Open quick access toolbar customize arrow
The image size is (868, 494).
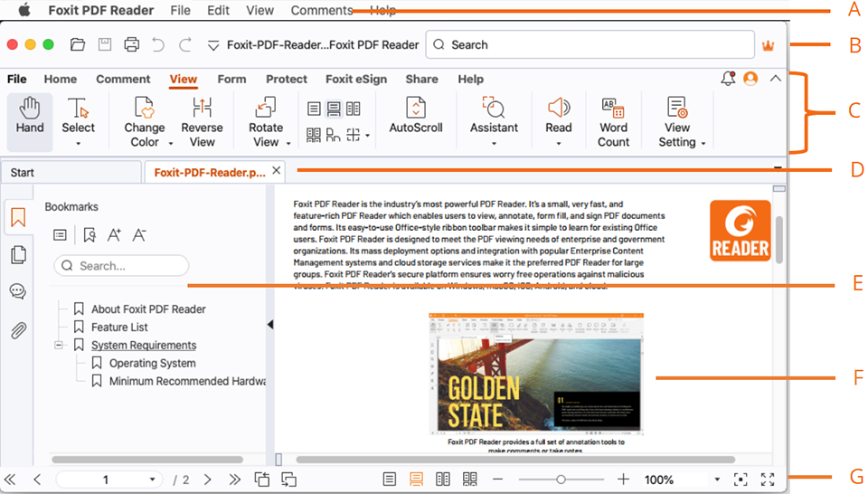click(213, 46)
